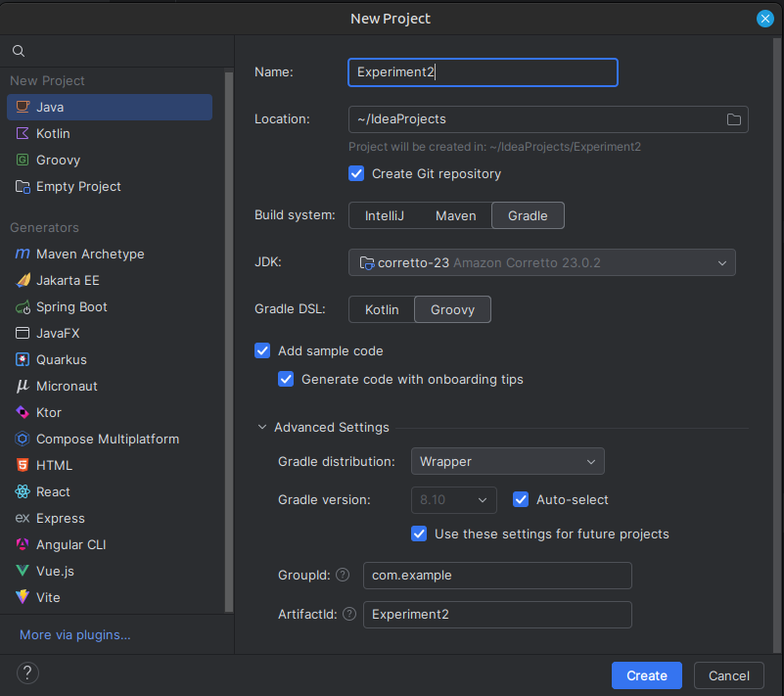Click the HTML5 shield icon
The height and width of the screenshot is (696, 784).
pyautogui.click(x=23, y=466)
